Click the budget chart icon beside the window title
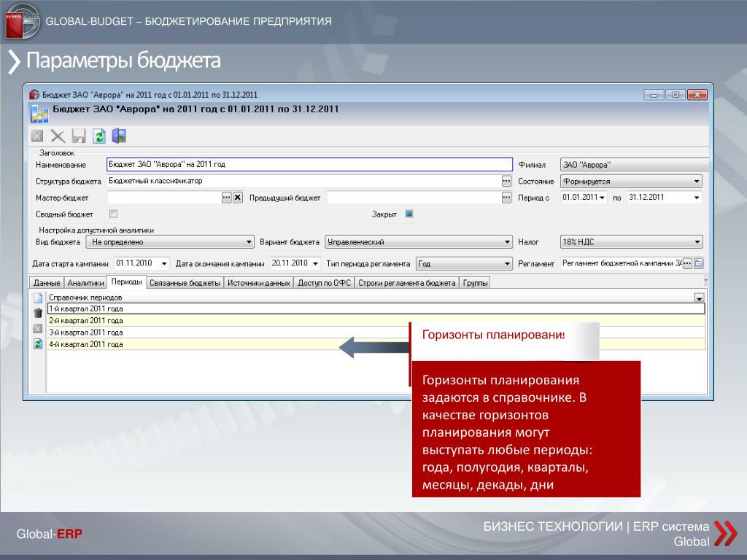Screen dimensions: 747x560 [x=39, y=113]
